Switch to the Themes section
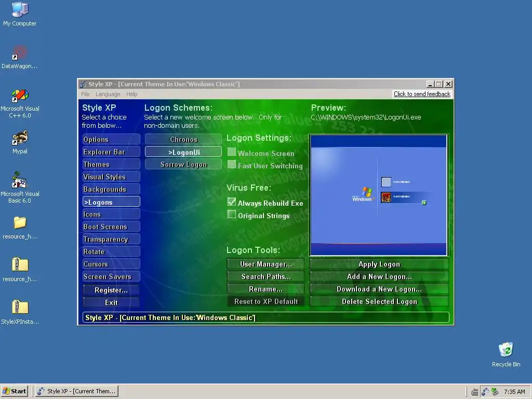The height and width of the screenshot is (399, 532). click(111, 164)
